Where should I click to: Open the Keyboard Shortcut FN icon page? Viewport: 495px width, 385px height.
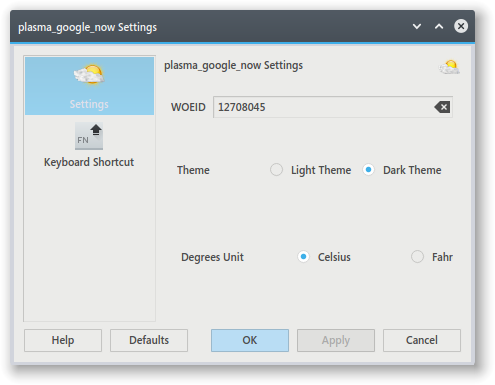click(89, 136)
